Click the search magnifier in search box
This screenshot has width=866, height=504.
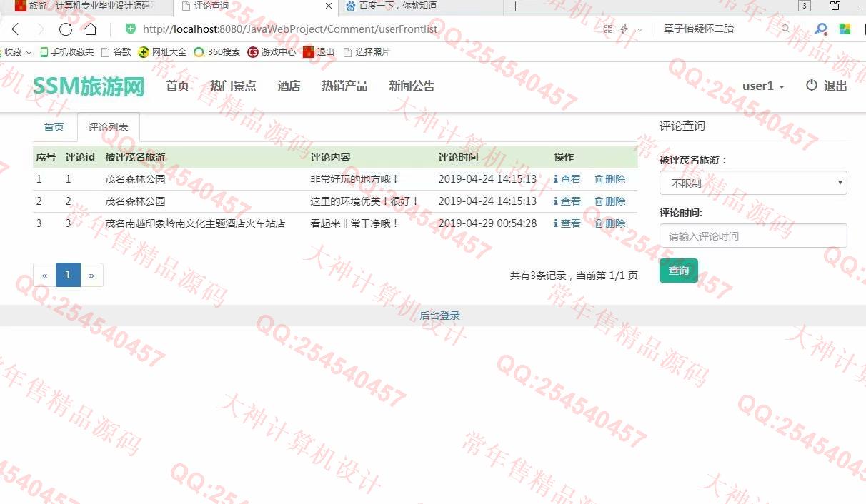tap(785, 29)
